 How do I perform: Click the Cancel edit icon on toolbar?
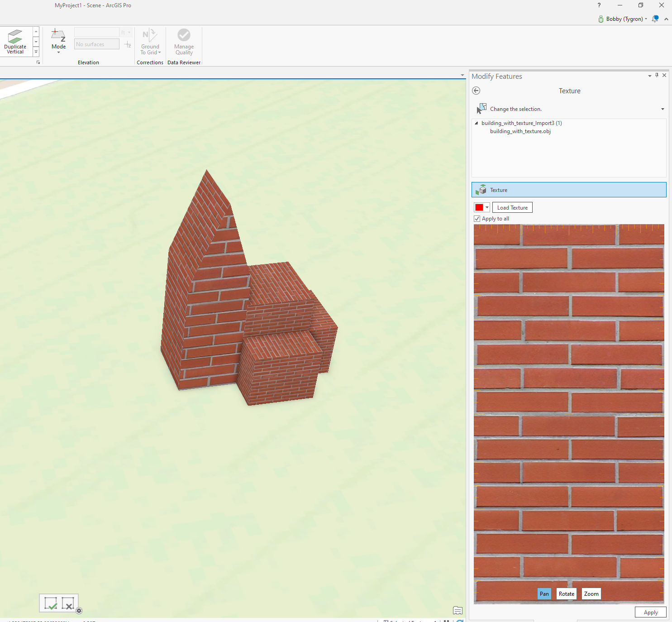tap(67, 603)
